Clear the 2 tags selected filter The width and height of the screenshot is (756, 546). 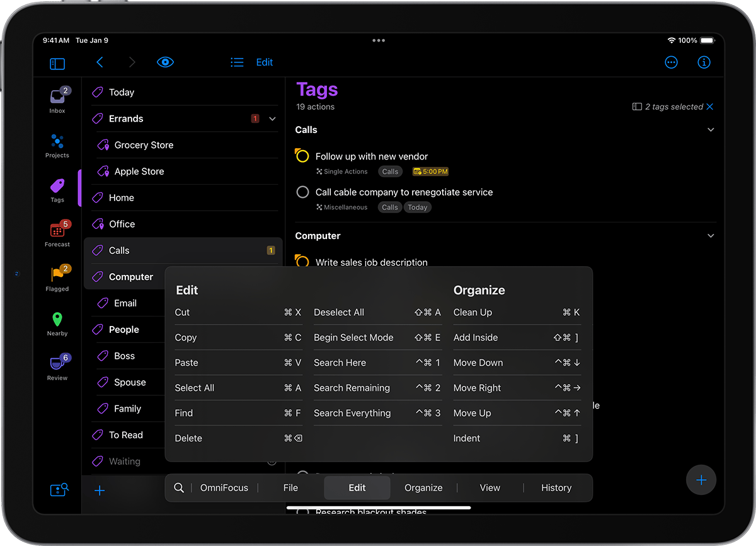point(710,107)
